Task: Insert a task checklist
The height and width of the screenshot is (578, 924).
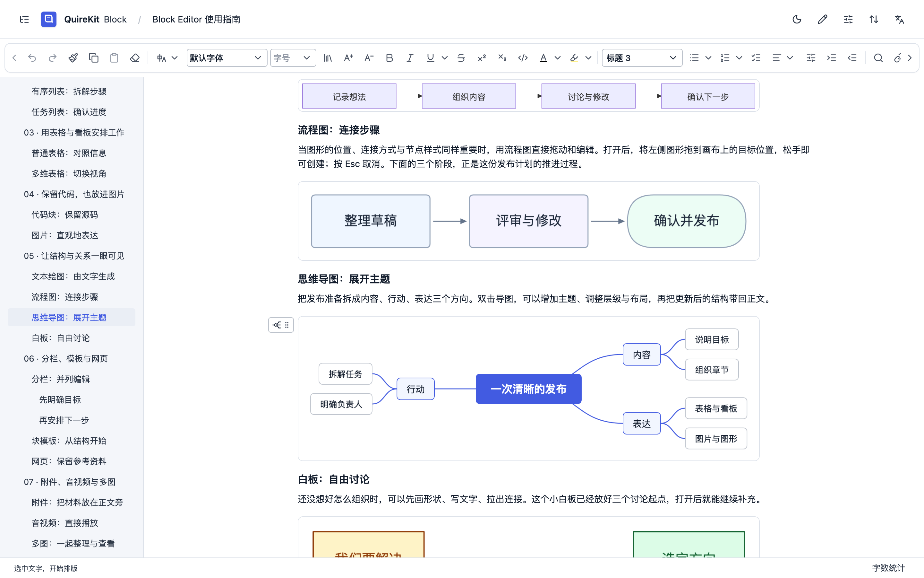Action: click(x=756, y=58)
